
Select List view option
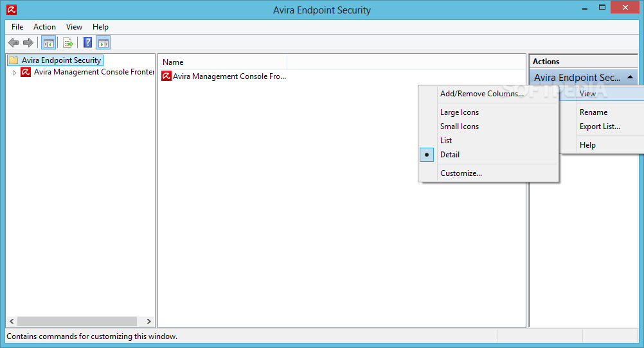(x=488, y=141)
